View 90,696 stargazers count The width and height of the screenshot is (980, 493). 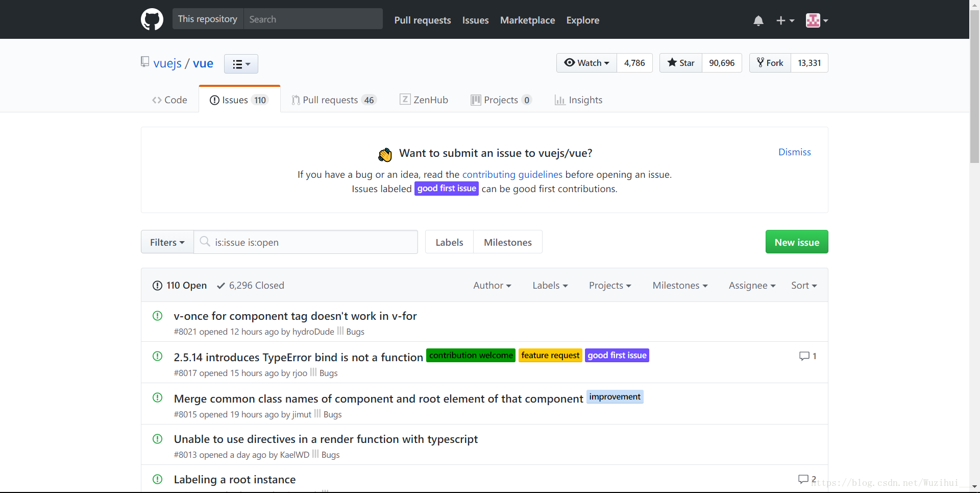point(722,63)
